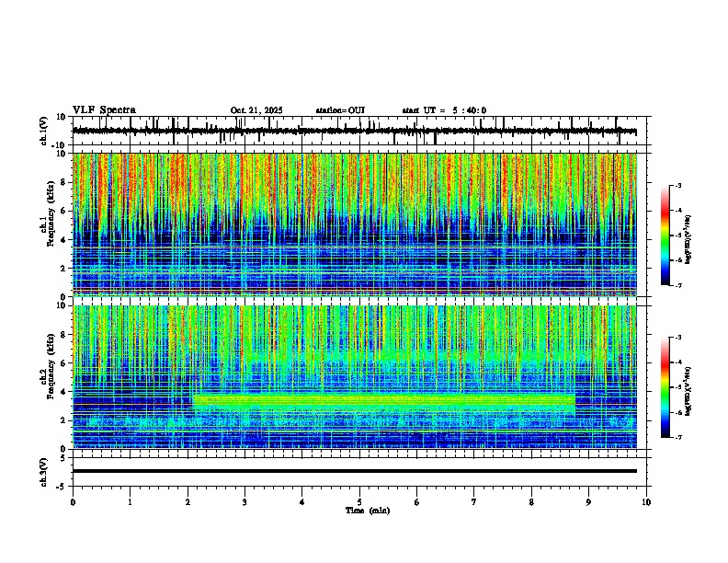Click time-axis tick label 6
The image size is (728, 563).
tap(416, 502)
